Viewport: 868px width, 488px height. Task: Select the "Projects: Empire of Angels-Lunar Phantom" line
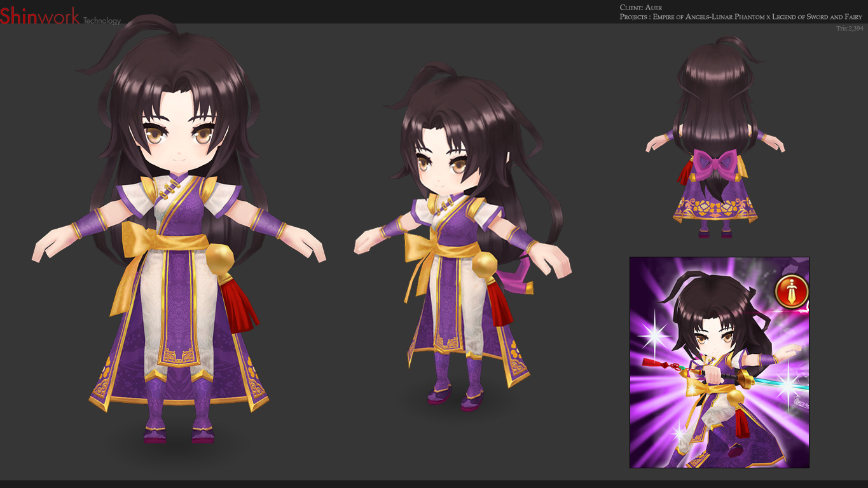point(741,17)
